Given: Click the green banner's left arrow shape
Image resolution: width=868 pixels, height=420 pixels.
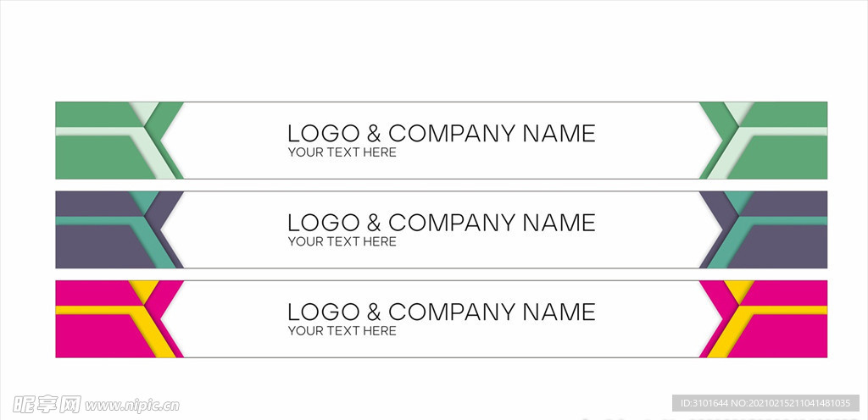Looking at the screenshot, I should point(93,157).
